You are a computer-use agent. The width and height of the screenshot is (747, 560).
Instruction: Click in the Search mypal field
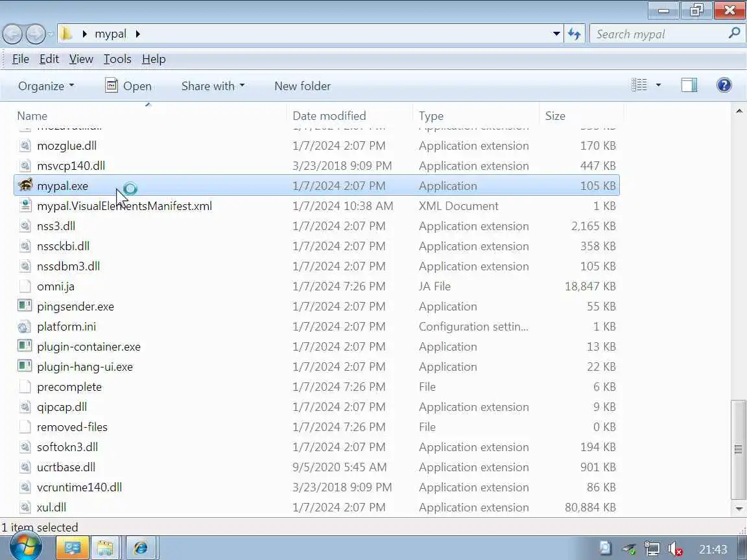coord(660,34)
